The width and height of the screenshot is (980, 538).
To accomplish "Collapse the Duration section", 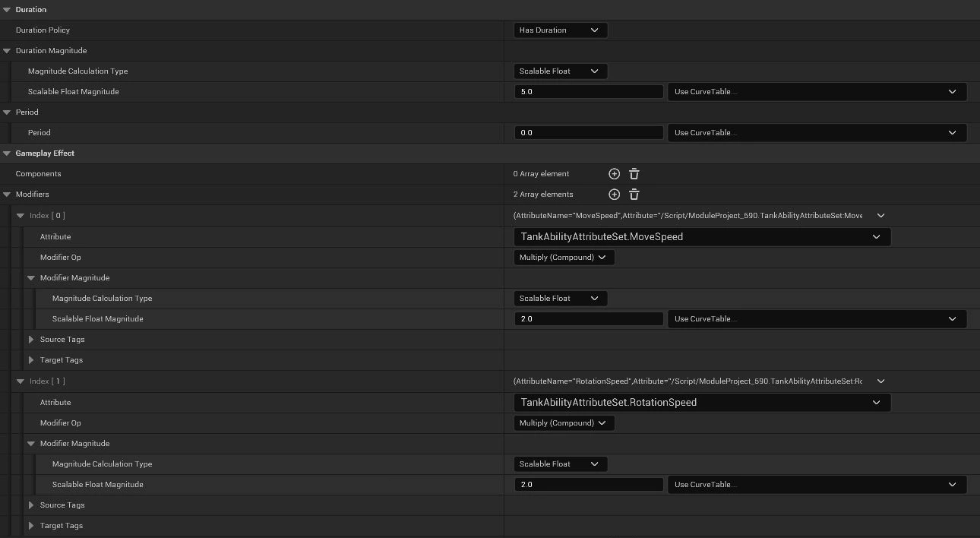I will [x=7, y=10].
